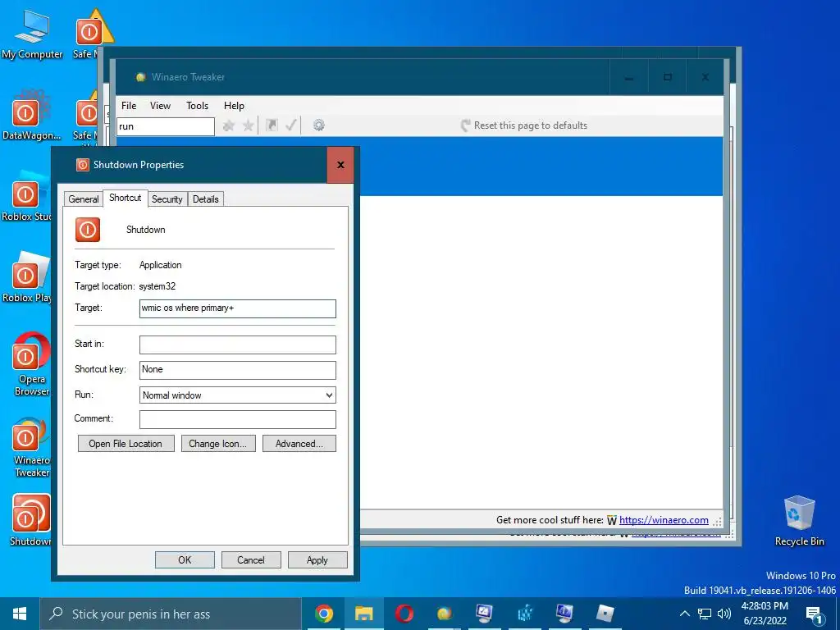This screenshot has height=630, width=840.
Task: Open the Help menu in Winaero Tweaker
Action: point(234,106)
